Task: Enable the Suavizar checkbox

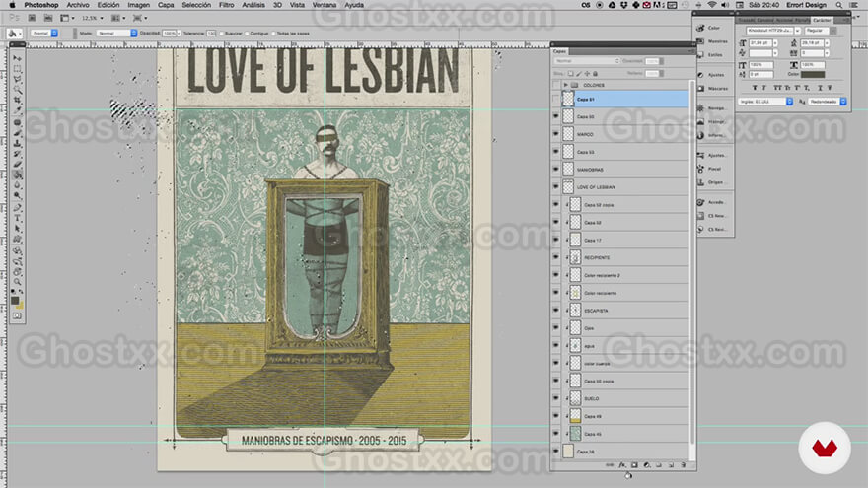Action: [x=222, y=34]
